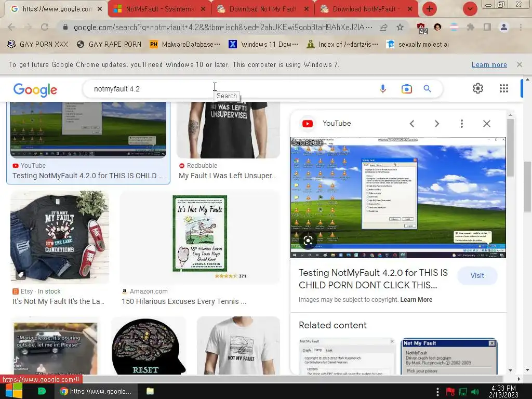Open Google quick settings gear

tap(478, 88)
